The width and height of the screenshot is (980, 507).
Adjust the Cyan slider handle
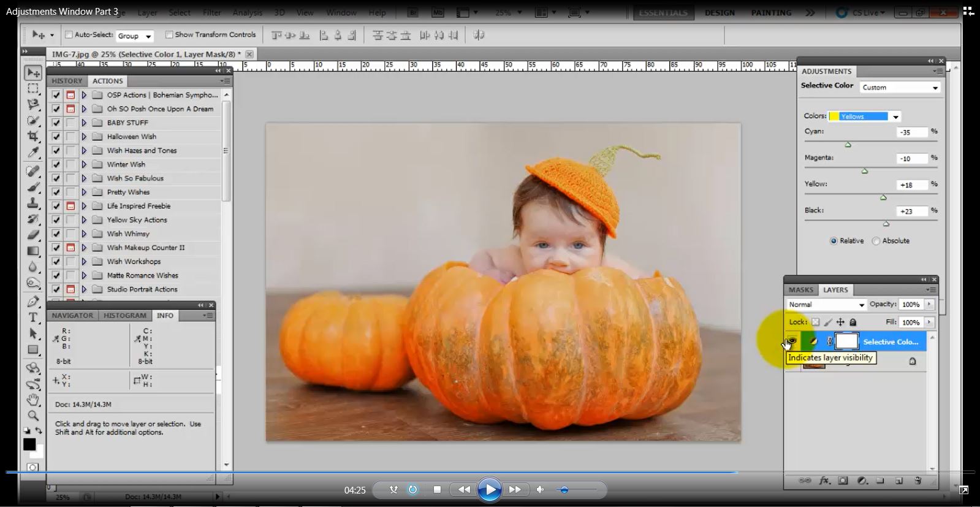point(848,145)
